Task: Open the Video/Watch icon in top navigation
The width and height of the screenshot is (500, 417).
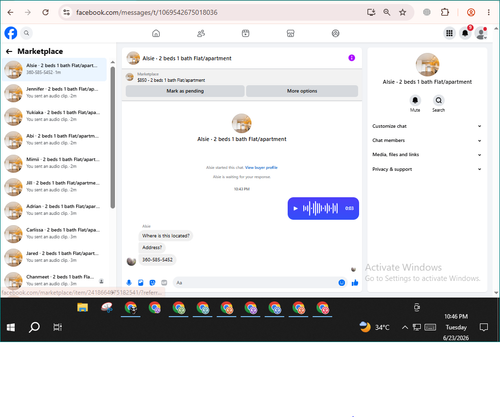Action: (246, 33)
